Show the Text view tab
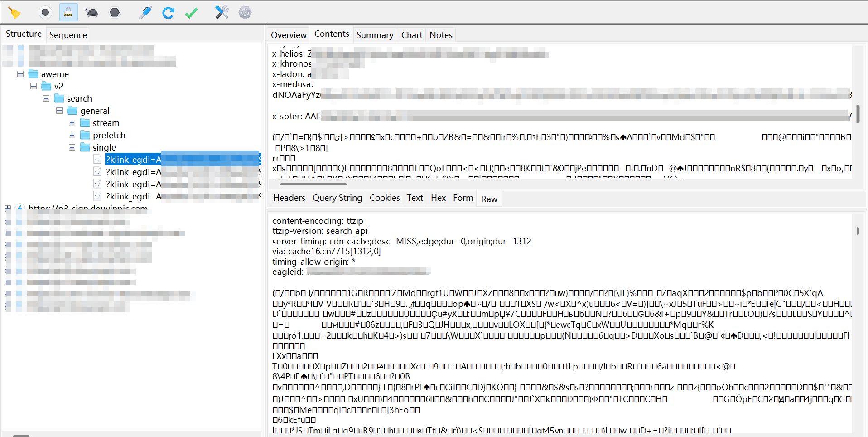This screenshot has width=868, height=437. click(x=415, y=198)
